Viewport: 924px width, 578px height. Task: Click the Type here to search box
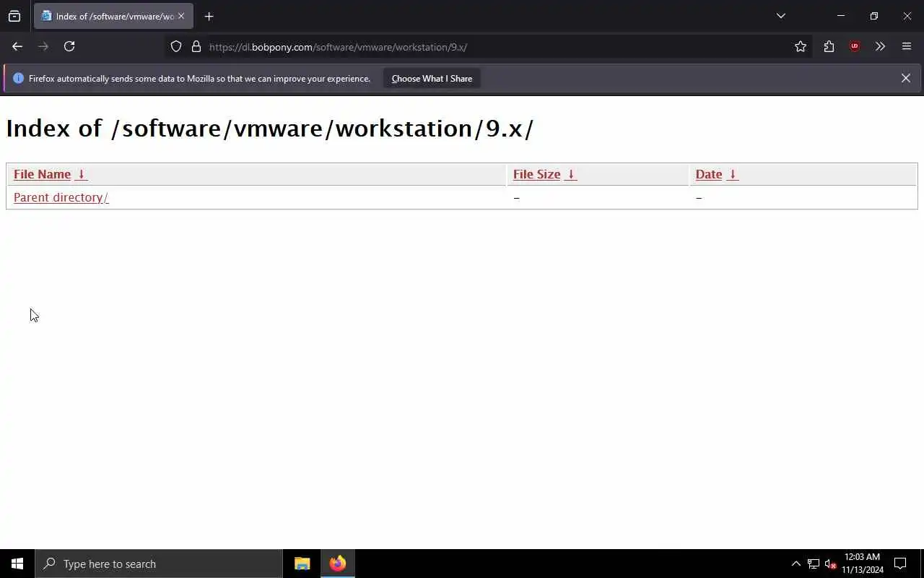click(159, 564)
